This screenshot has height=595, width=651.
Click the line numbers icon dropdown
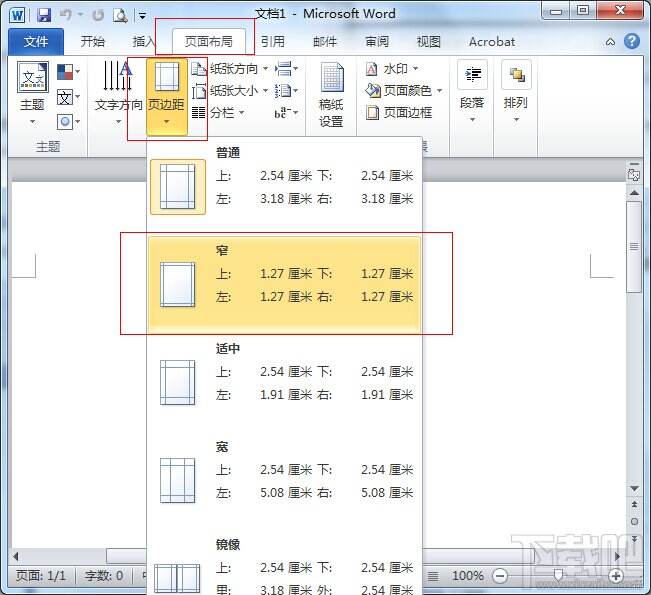coord(286,91)
